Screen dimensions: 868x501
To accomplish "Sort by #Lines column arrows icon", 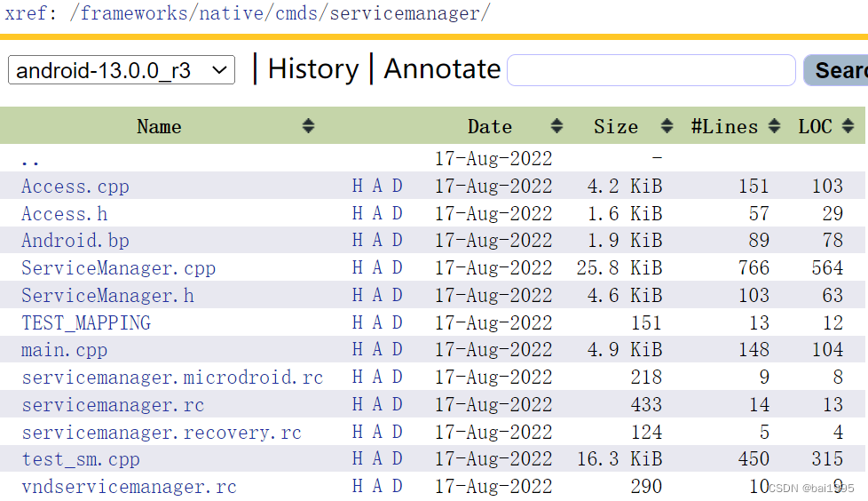I will coord(775,126).
